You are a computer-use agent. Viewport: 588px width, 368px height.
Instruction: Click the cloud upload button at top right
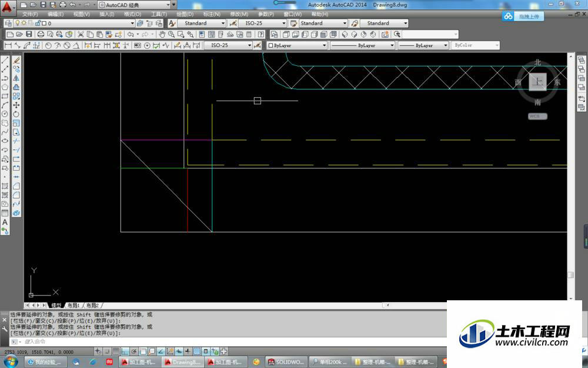tap(523, 16)
